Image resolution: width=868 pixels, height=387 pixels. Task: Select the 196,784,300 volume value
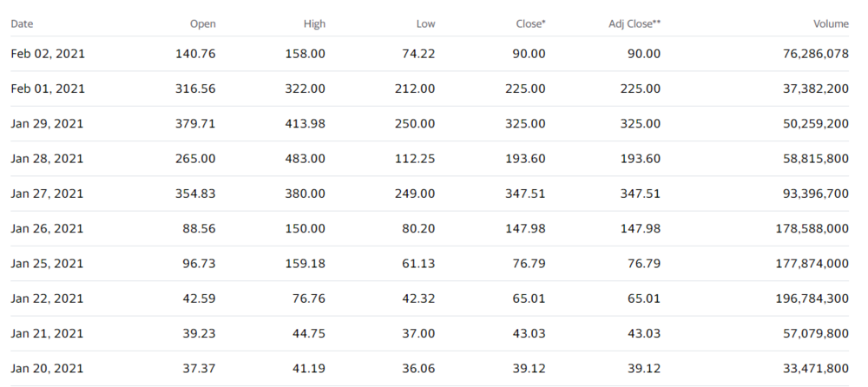click(807, 298)
